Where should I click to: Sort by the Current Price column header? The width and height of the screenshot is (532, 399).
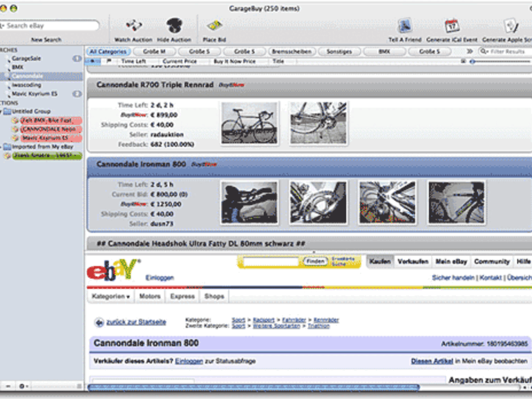180,61
